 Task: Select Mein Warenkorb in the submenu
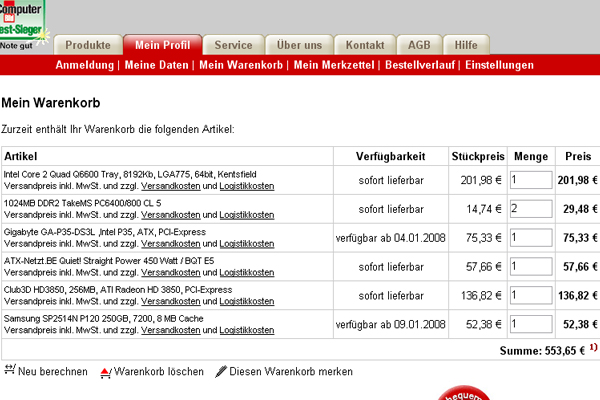pos(241,65)
